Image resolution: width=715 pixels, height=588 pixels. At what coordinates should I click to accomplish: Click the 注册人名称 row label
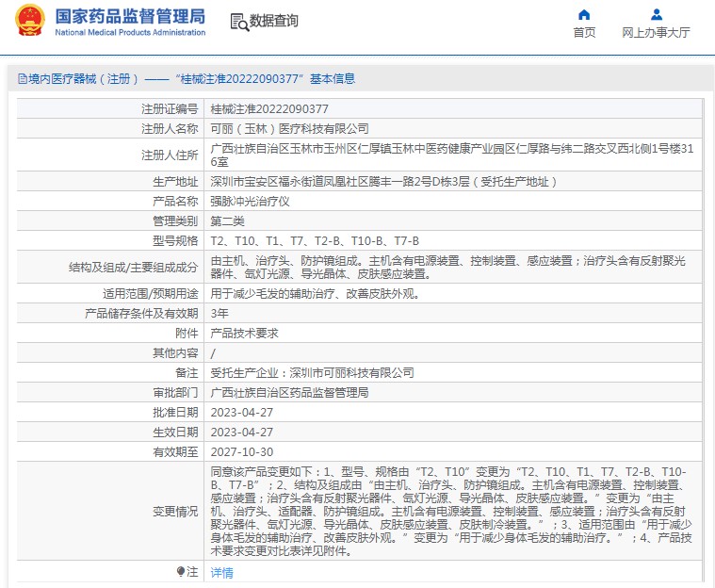(170, 129)
